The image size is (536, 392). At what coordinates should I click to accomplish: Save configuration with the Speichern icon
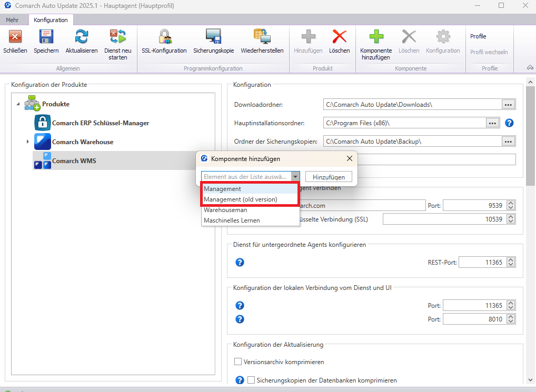pos(46,36)
